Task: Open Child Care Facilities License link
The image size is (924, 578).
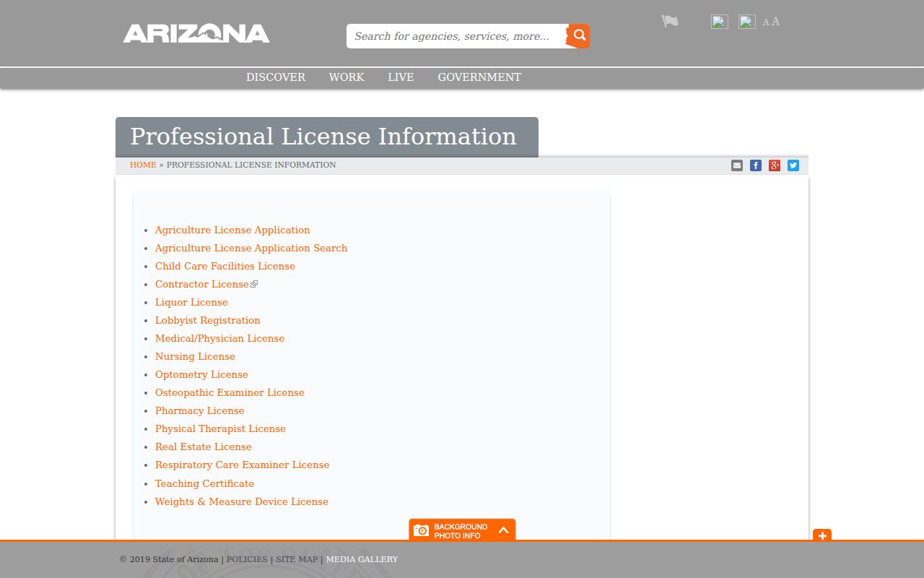Action: pos(225,266)
